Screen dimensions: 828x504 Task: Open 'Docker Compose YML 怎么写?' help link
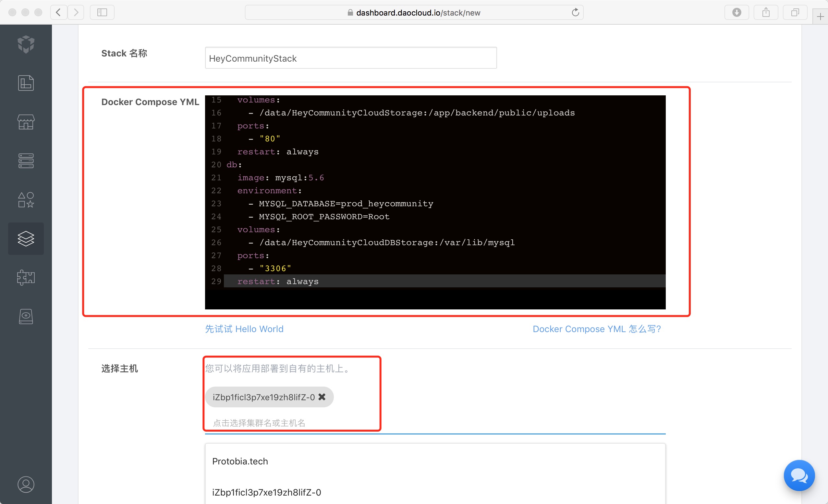coord(597,329)
